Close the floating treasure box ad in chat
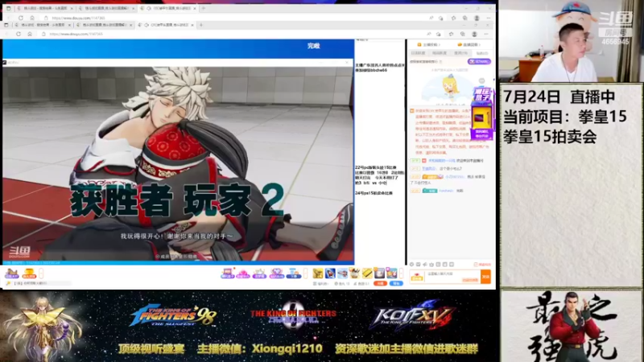Screen dimensions: 644x362 pos(481,81)
